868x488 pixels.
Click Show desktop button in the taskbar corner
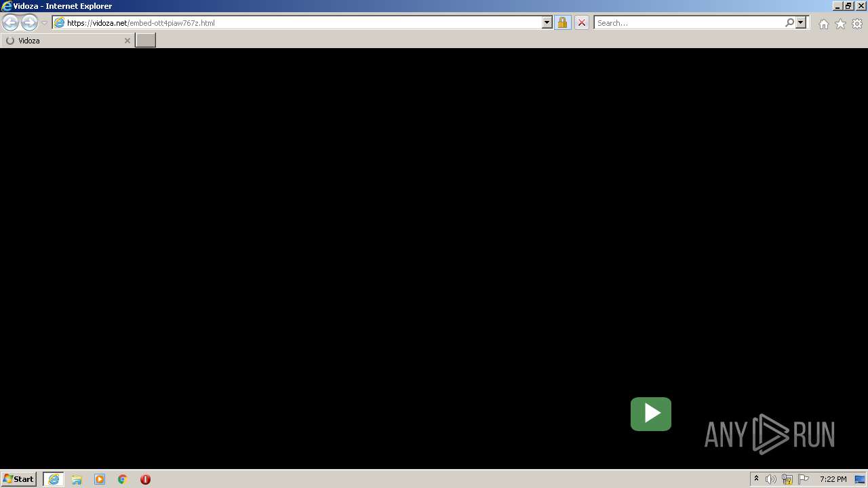point(861,479)
